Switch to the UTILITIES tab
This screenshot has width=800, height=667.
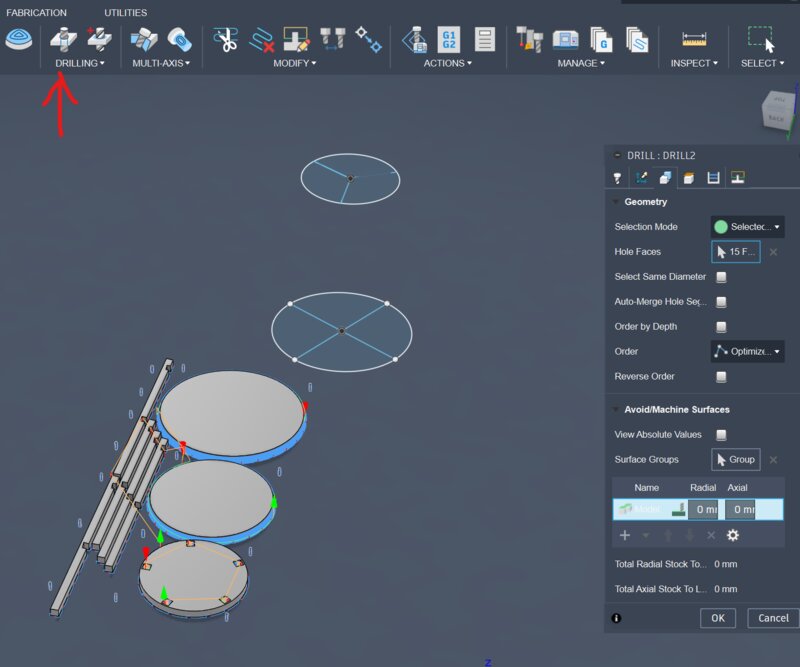pos(126,13)
